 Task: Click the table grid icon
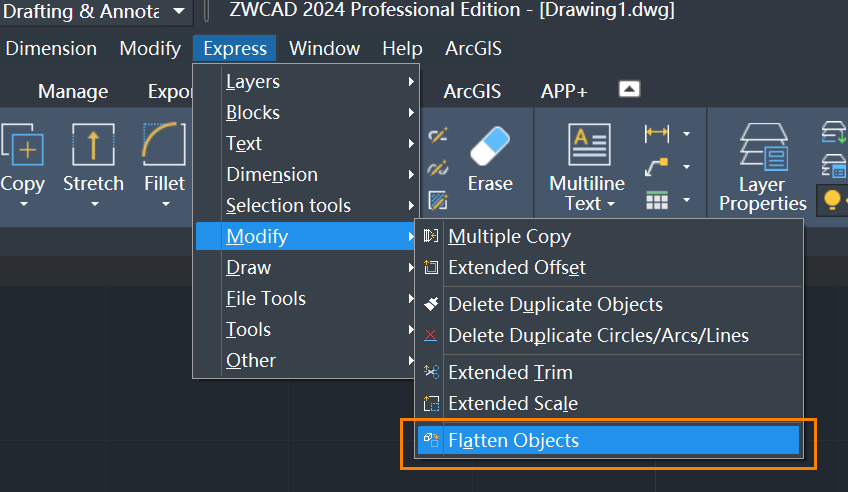657,201
